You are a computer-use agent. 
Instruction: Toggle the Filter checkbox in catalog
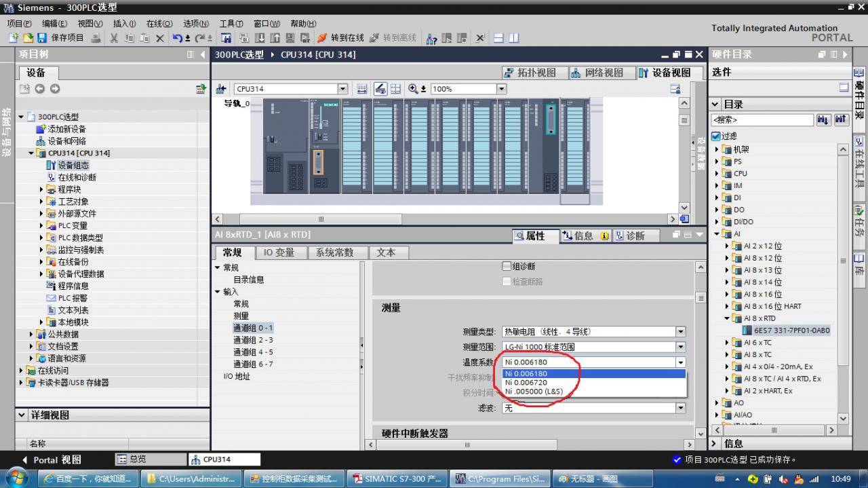pos(715,136)
